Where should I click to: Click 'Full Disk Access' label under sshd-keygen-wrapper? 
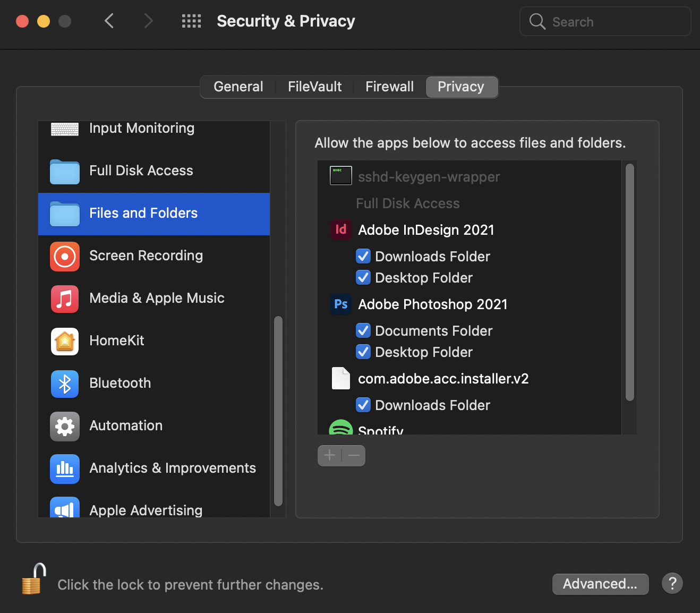point(408,203)
